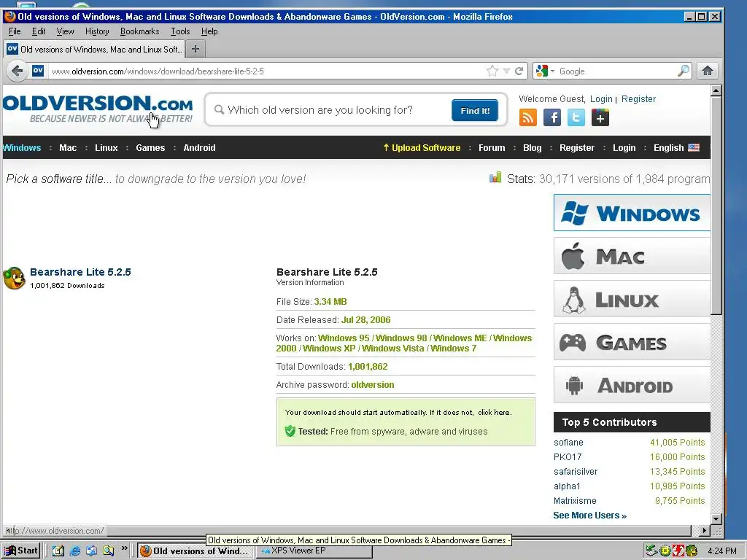The width and height of the screenshot is (747, 560).
Task: Launch Internet Explorer from quick launch
Action: 75,551
